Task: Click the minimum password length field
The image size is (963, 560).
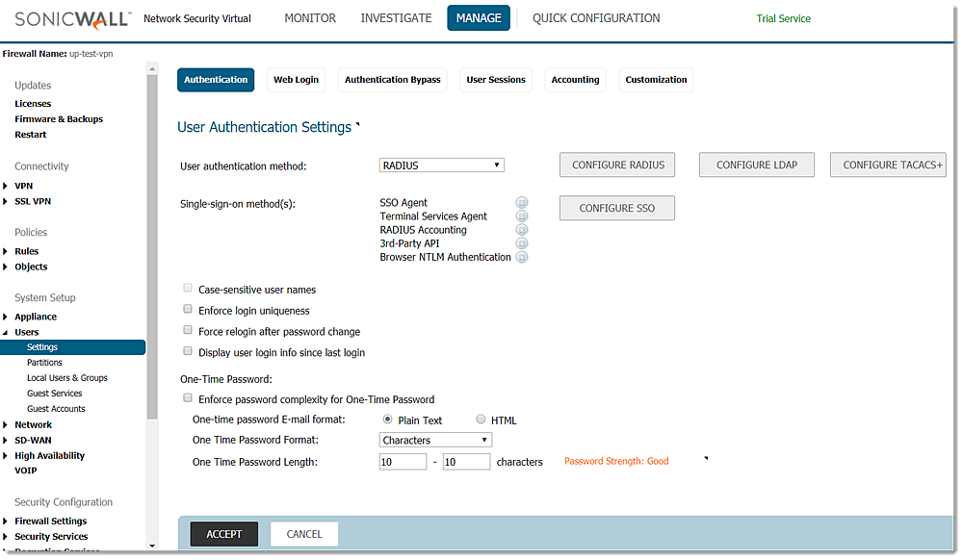Action: pyautogui.click(x=403, y=462)
